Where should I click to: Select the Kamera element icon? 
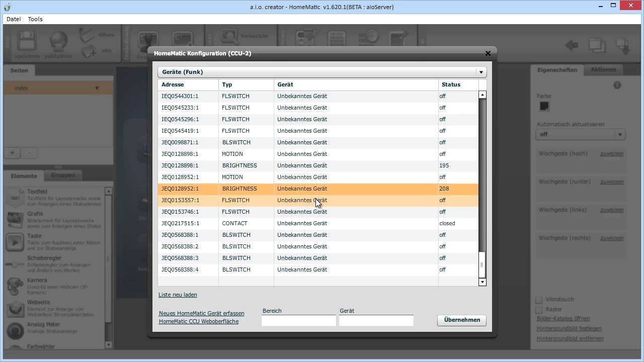[x=15, y=286]
